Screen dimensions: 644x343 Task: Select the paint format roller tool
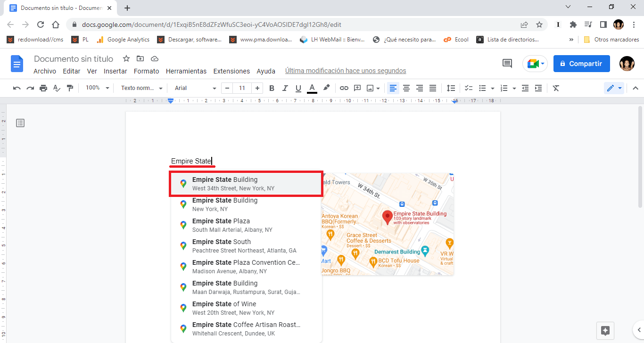coord(70,88)
